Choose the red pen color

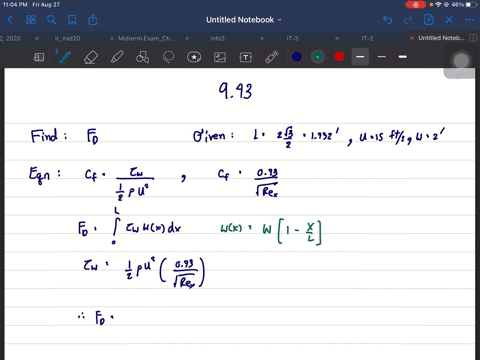339,57
